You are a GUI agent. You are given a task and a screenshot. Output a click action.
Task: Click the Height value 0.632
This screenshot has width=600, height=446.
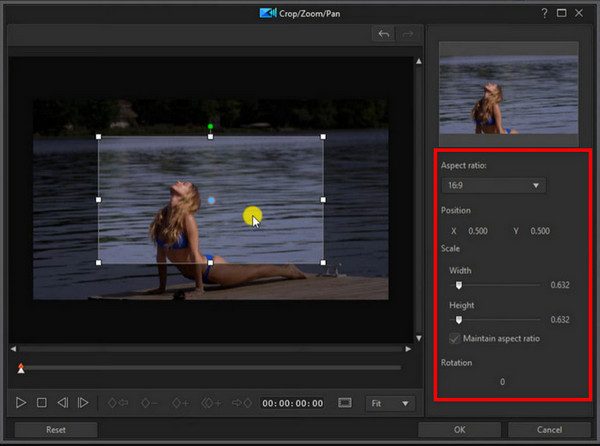560,320
